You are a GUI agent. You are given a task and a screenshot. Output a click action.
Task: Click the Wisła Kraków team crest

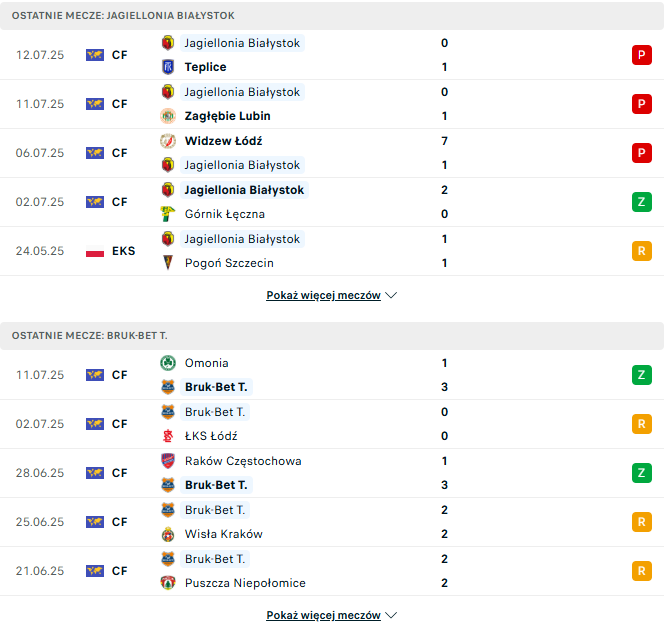pos(167,534)
